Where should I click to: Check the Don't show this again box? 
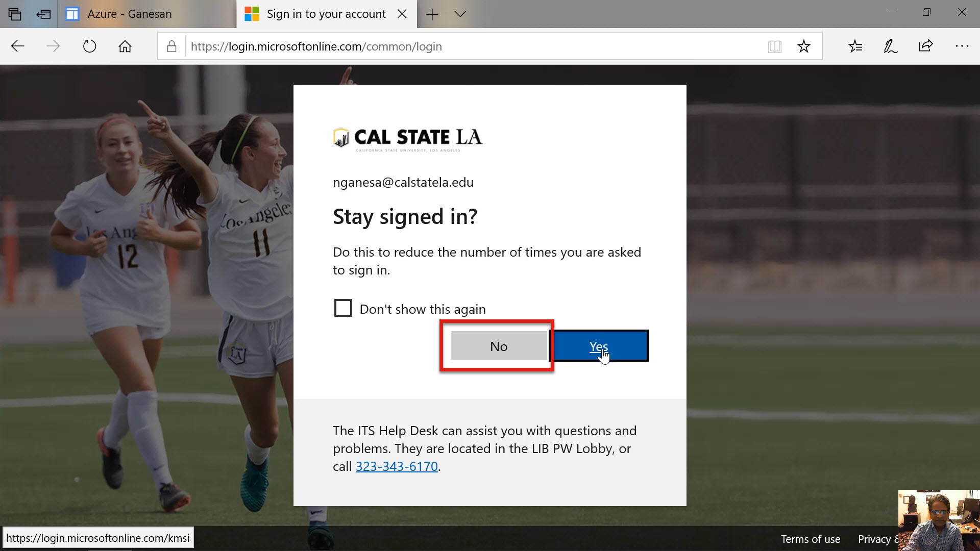pyautogui.click(x=343, y=308)
